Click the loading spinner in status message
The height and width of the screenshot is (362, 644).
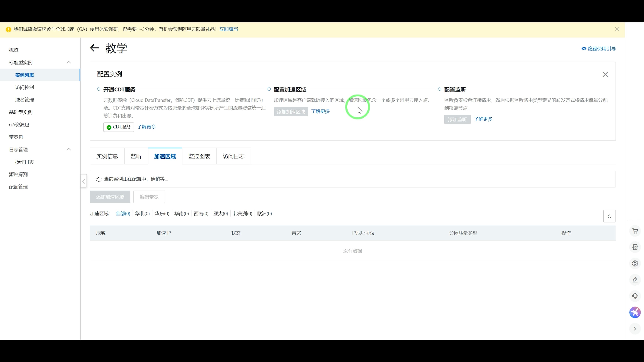(99, 179)
